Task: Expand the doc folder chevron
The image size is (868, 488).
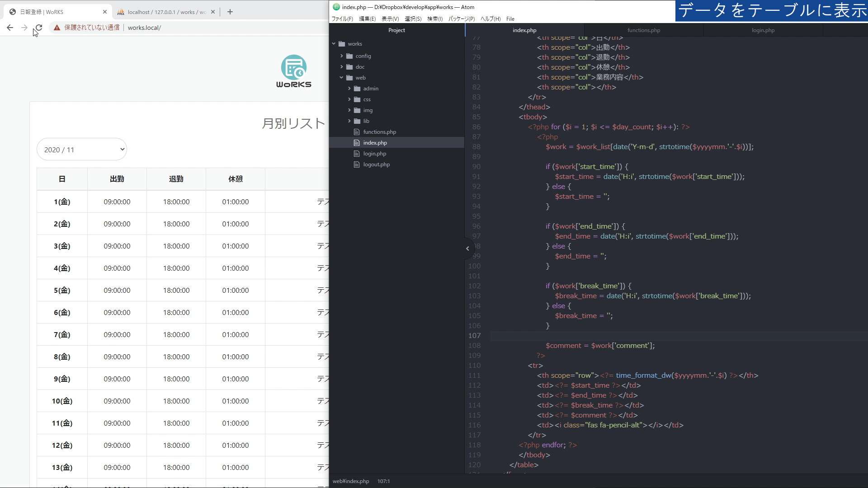Action: point(342,67)
